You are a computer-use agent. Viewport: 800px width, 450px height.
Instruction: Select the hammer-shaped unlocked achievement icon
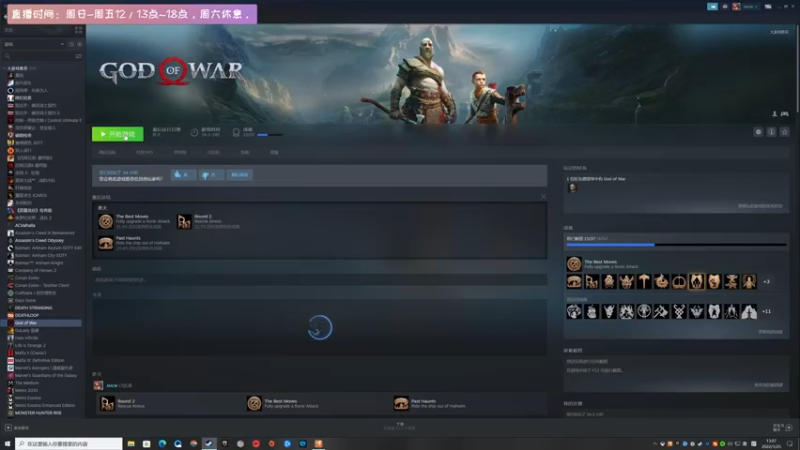(644, 282)
